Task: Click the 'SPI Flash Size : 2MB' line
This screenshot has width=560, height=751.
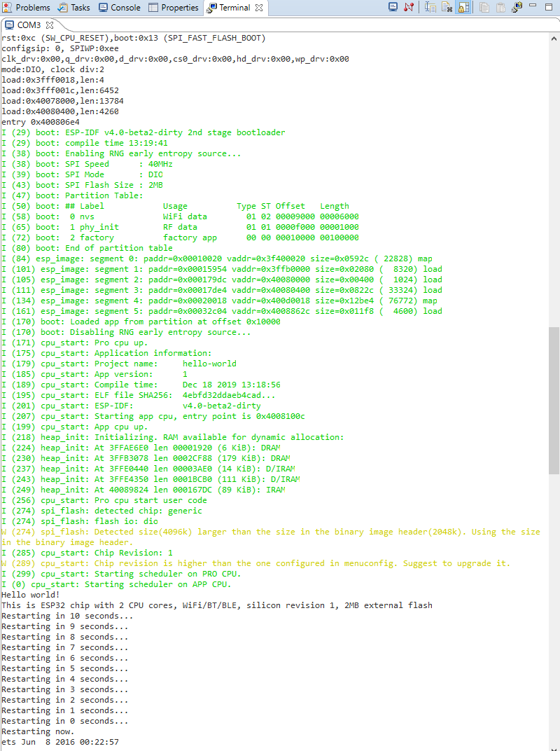Action: tap(83, 186)
